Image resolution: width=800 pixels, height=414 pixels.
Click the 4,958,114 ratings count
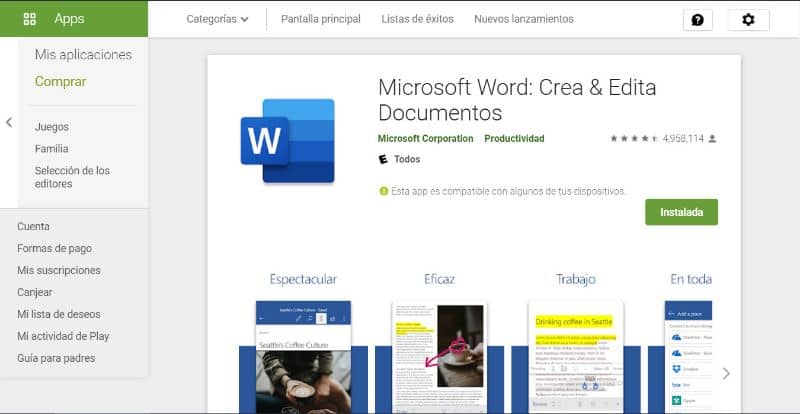[x=683, y=138]
